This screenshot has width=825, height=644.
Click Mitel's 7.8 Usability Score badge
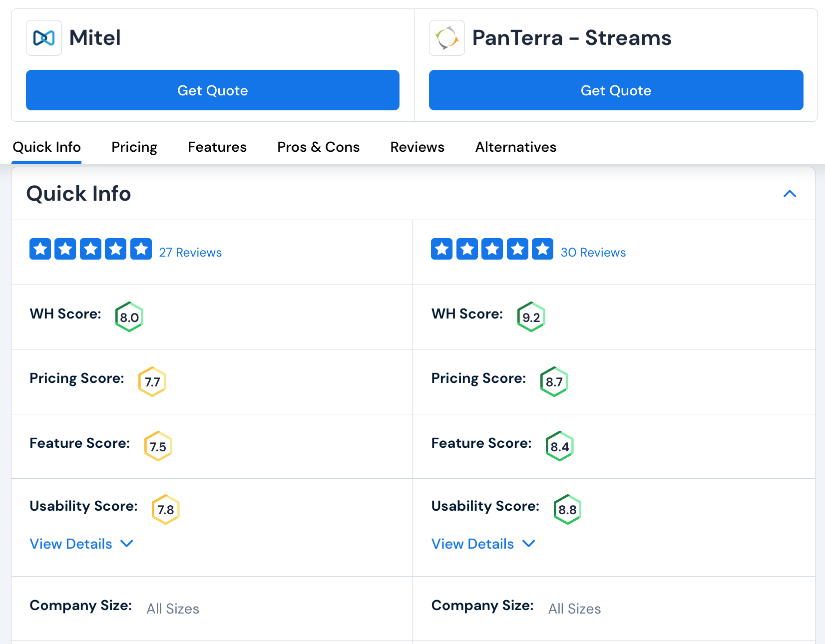[165, 510]
